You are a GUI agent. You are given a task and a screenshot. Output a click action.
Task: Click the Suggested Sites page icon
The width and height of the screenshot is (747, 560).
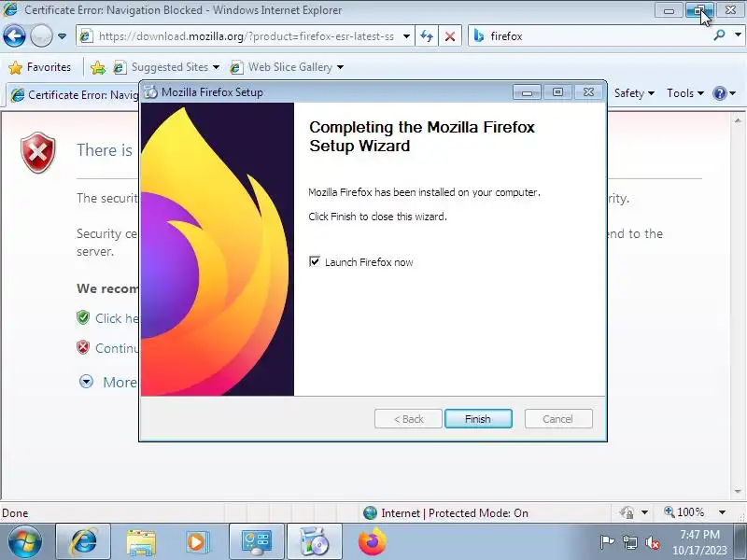(120, 67)
